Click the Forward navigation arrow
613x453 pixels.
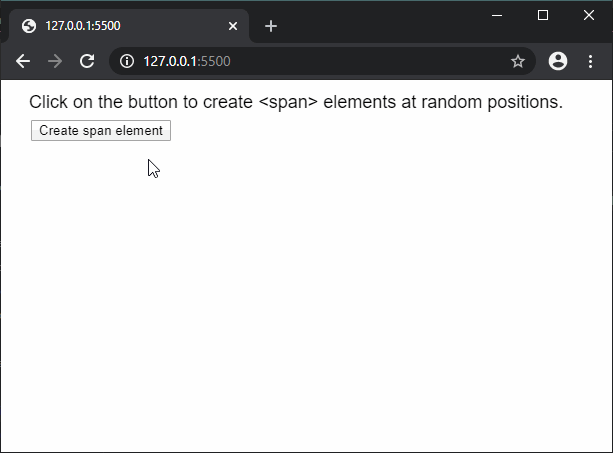click(55, 61)
